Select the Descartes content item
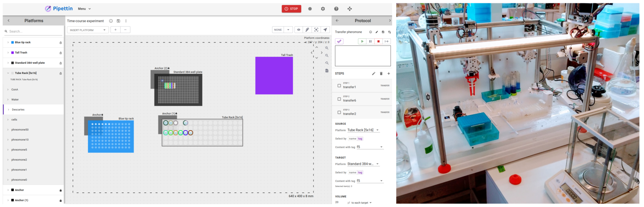This screenshot has height=207, width=644. 33,109
